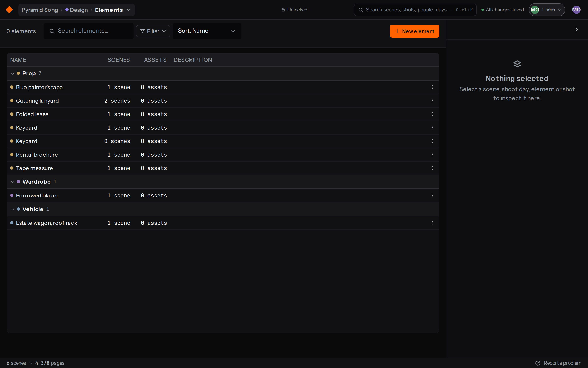Image resolution: width=588 pixels, height=368 pixels.
Task: Open options menu for Rental brochure
Action: pyautogui.click(x=432, y=155)
